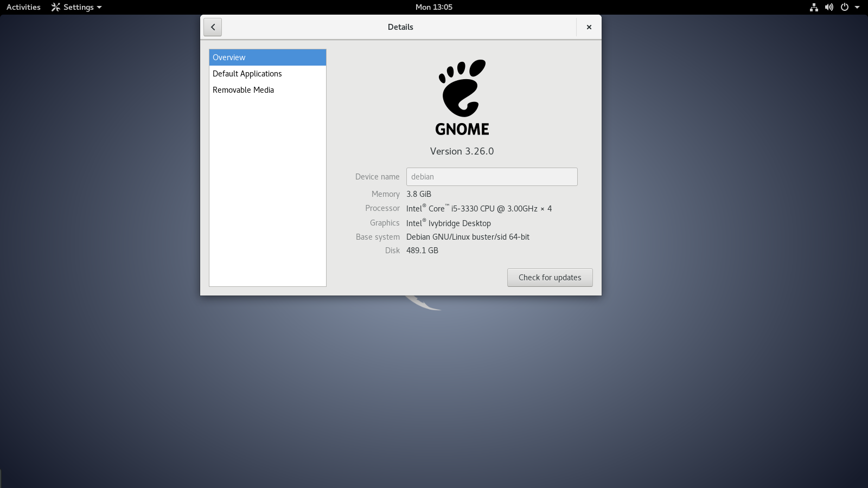Click the processor value Intel Core i5-3330
This screenshot has width=868, height=488.
(479, 208)
